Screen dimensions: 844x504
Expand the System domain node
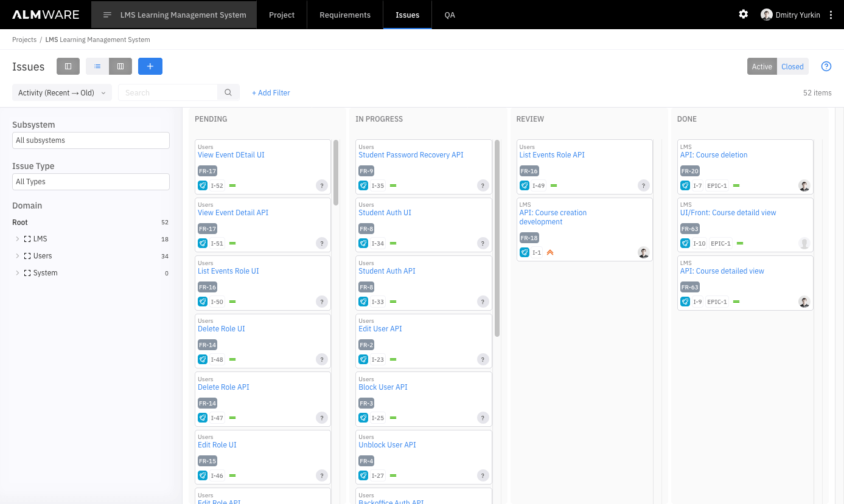tap(17, 273)
